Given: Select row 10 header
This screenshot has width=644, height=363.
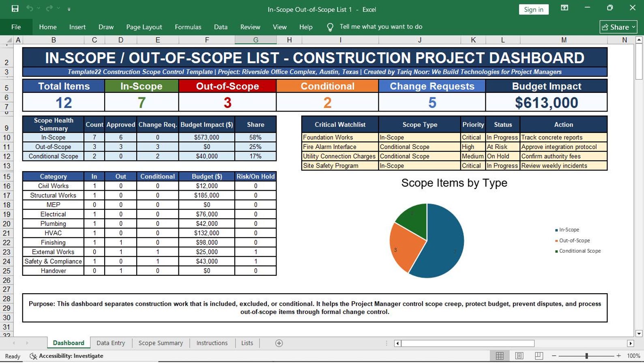Looking at the screenshot, I should point(6,137).
